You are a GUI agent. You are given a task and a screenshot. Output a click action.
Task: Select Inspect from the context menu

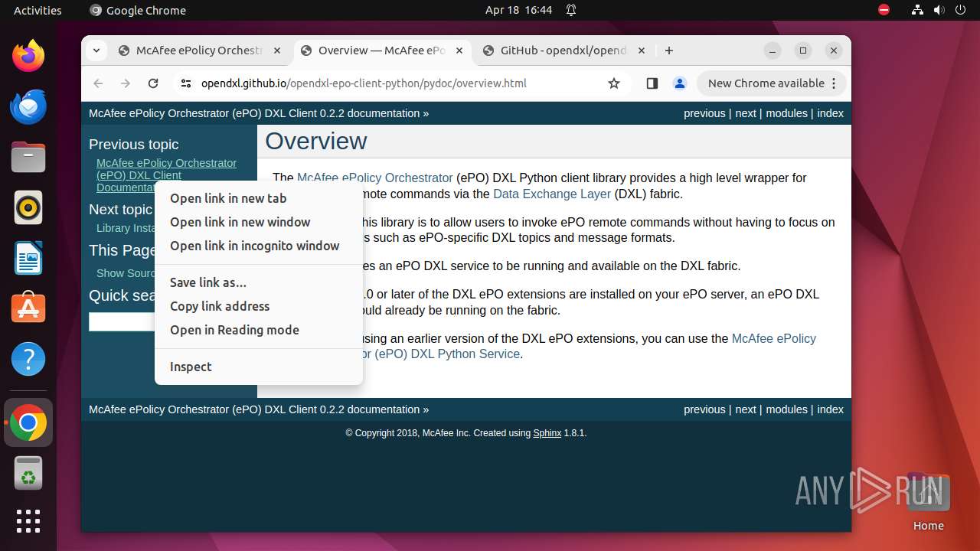click(x=259, y=367)
